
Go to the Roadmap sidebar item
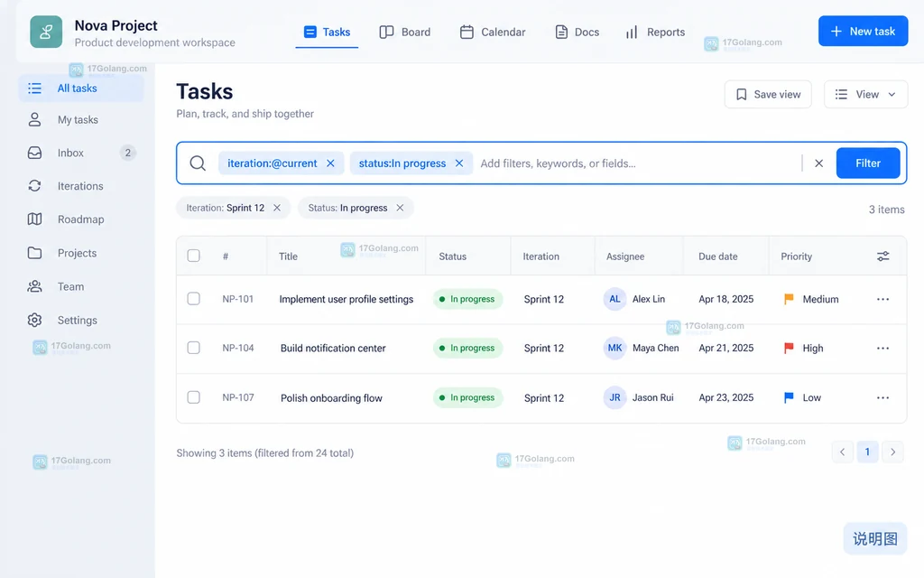tap(81, 219)
